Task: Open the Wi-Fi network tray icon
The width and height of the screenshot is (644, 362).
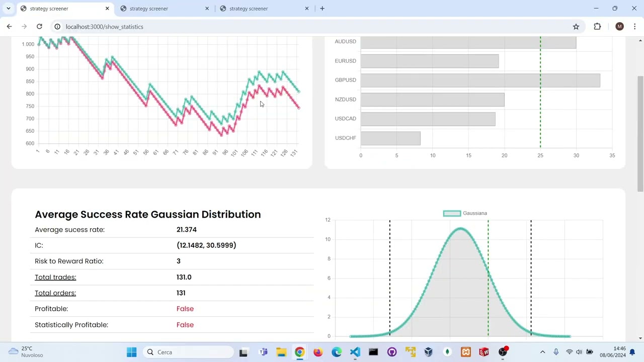Action: 569,352
